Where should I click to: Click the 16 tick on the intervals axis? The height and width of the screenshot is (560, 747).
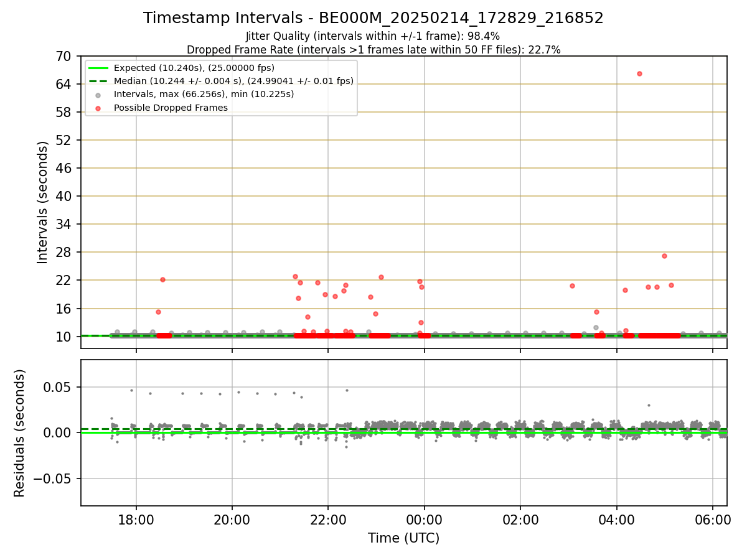click(x=65, y=309)
